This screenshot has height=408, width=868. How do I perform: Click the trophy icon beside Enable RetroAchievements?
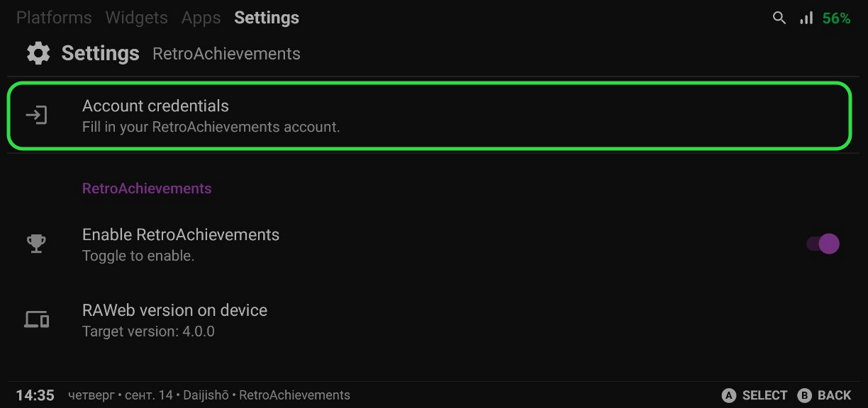36,244
